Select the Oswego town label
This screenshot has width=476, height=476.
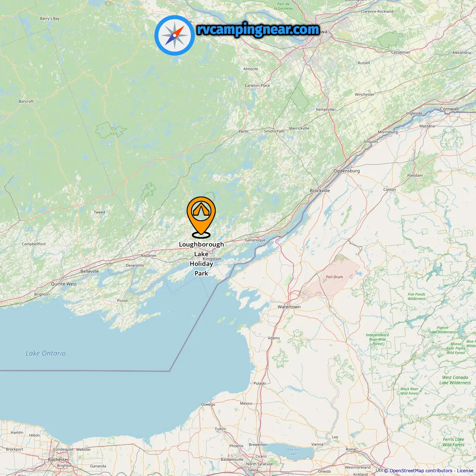coord(208,404)
